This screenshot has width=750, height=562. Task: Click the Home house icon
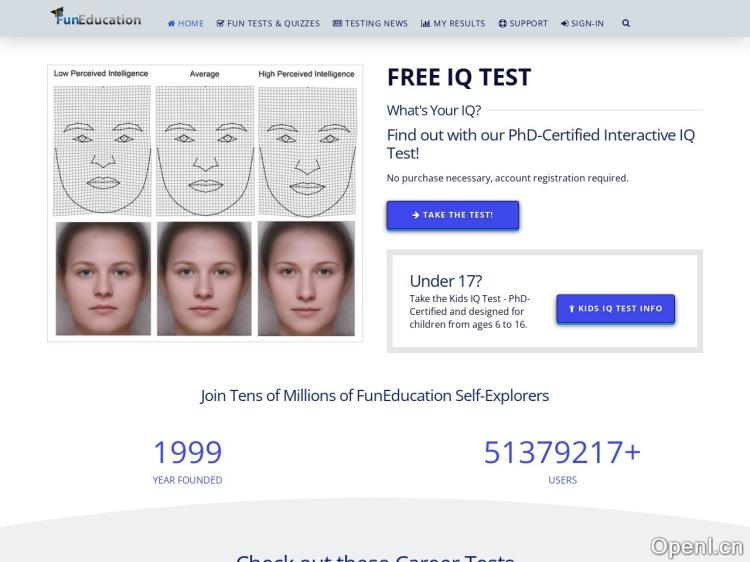171,23
